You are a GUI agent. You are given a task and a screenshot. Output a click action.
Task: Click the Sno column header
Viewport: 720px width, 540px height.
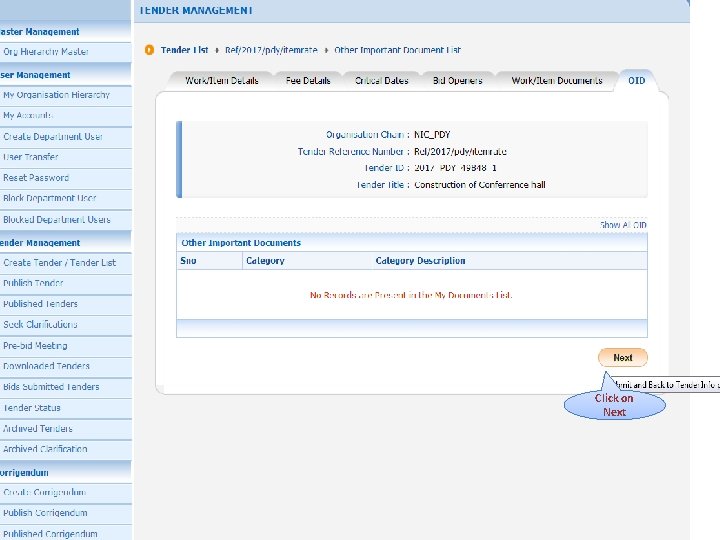click(188, 261)
